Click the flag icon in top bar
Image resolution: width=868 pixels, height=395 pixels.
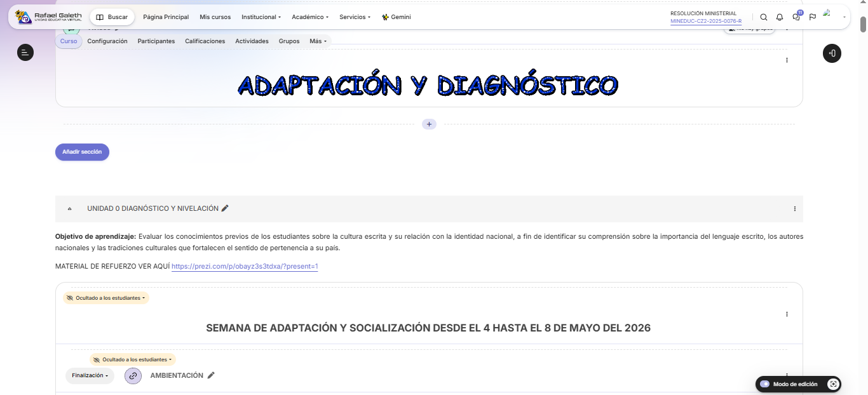point(813,17)
